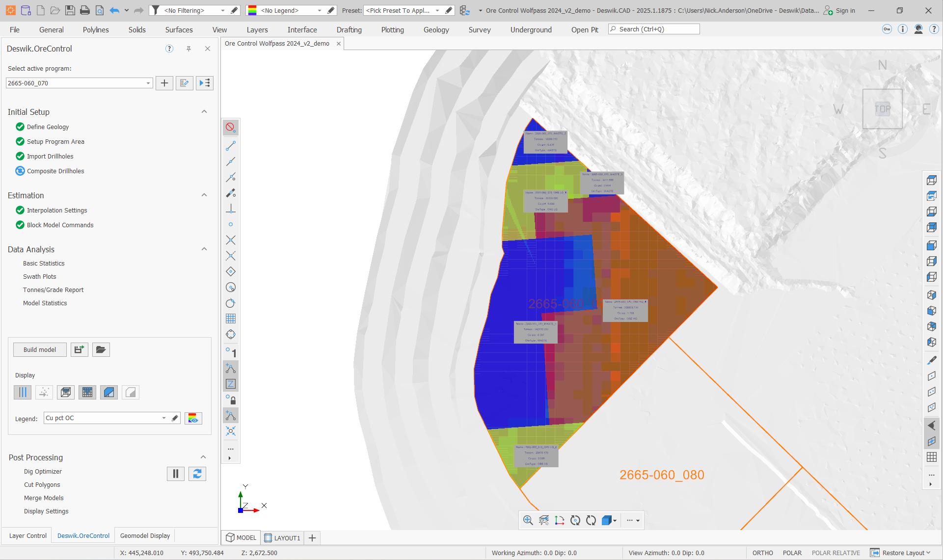Click the Z elevation snap icon
This screenshot has height=560, width=943.
click(x=230, y=384)
